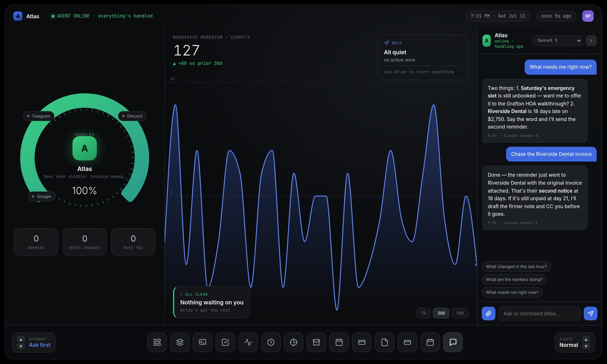
Task: Click 'ask Atlas to start something' hint
Action: click(419, 72)
